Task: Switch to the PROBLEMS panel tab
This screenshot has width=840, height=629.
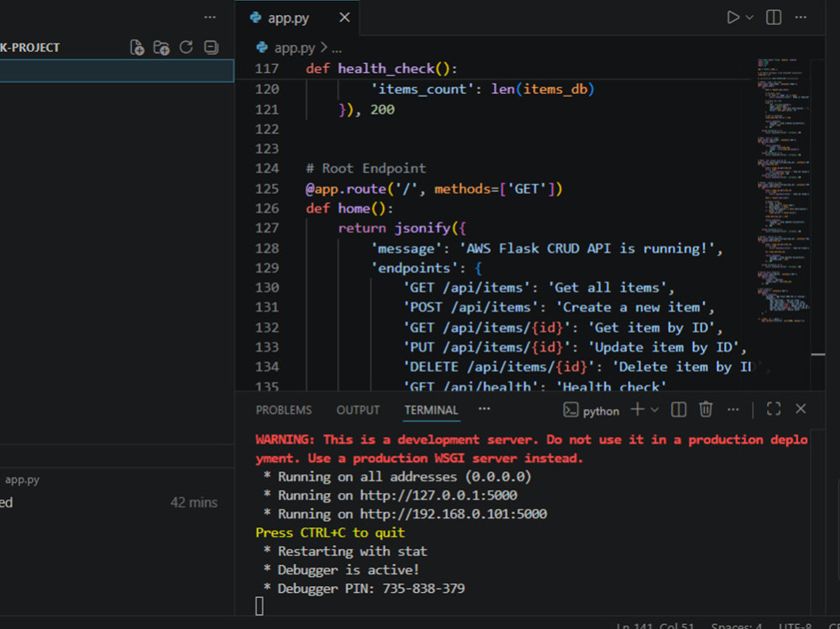Action: coord(283,410)
